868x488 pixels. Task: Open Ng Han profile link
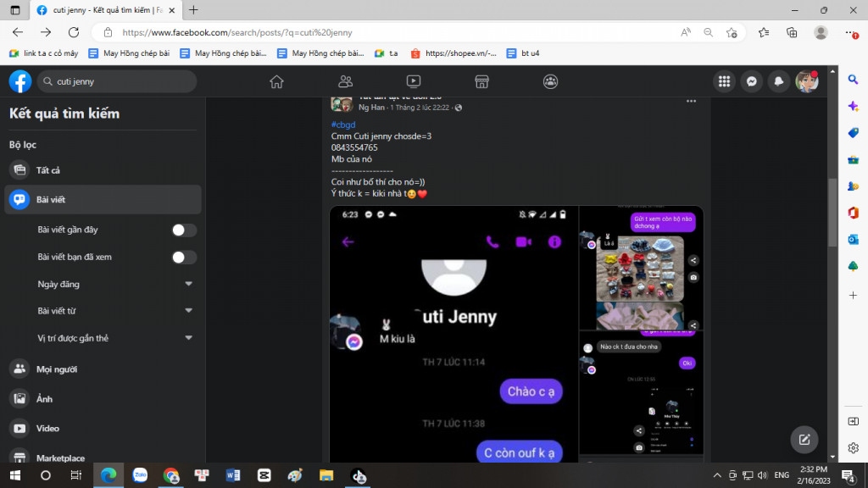371,108
